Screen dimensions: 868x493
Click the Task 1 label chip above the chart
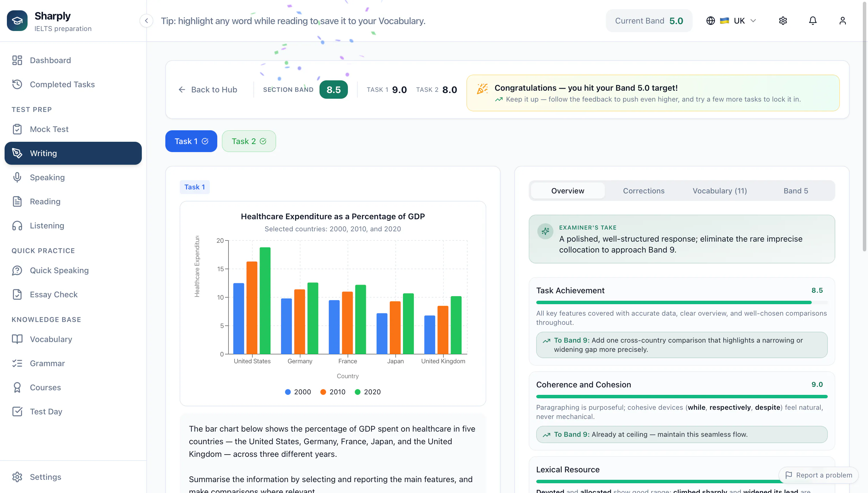(194, 187)
